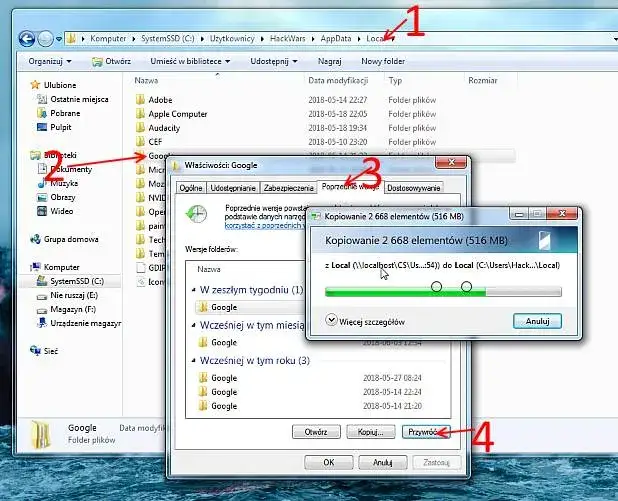Click Sieć in the navigation pane
This screenshot has width=618, height=501.
(52, 353)
